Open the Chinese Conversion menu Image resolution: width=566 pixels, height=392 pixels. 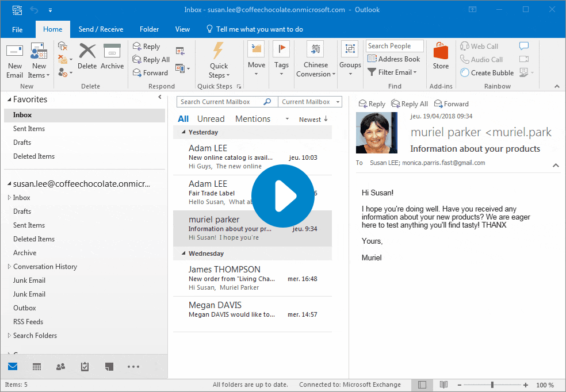tap(316, 59)
